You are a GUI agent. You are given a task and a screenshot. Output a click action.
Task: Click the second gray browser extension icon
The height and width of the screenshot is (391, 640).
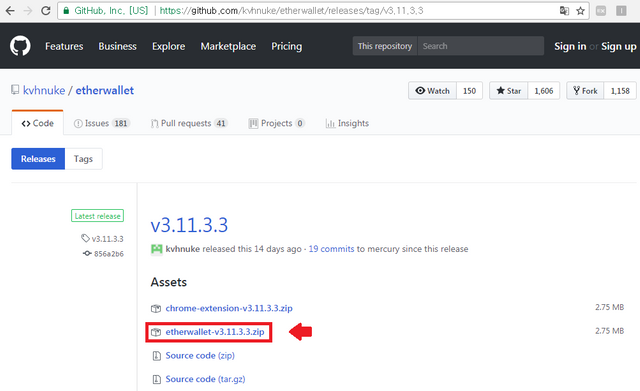click(x=621, y=11)
